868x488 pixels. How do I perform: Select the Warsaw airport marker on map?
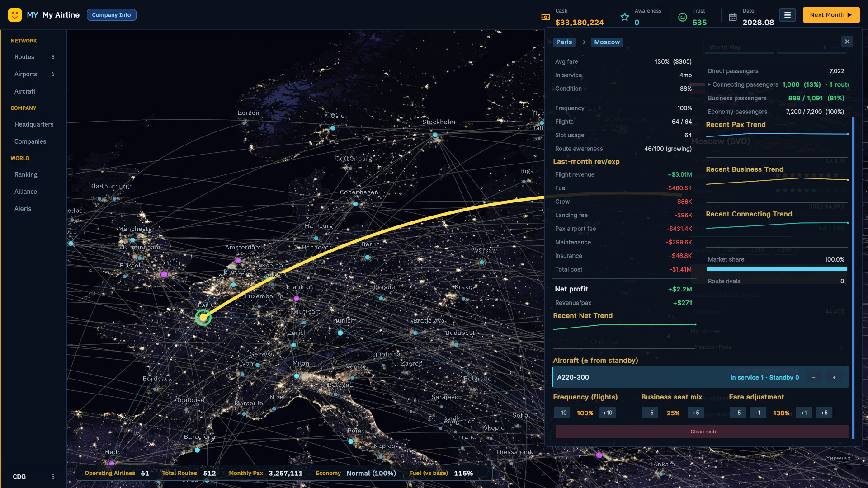(x=481, y=262)
